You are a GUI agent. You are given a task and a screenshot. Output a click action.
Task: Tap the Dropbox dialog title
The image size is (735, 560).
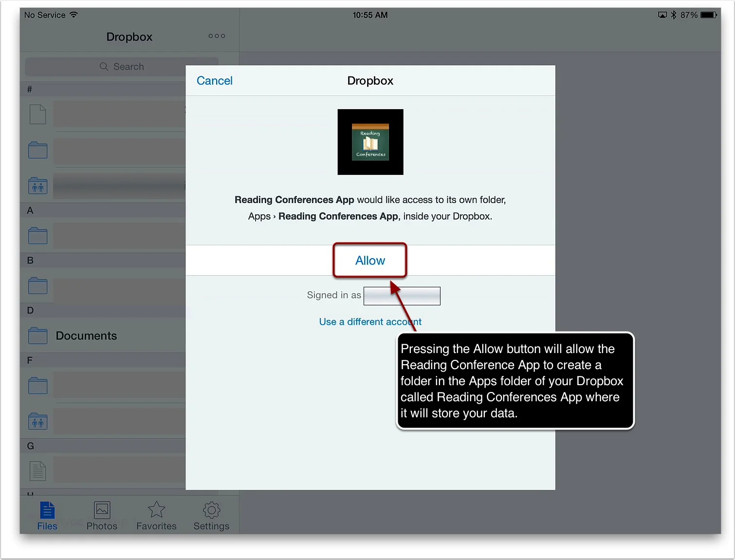coord(370,81)
